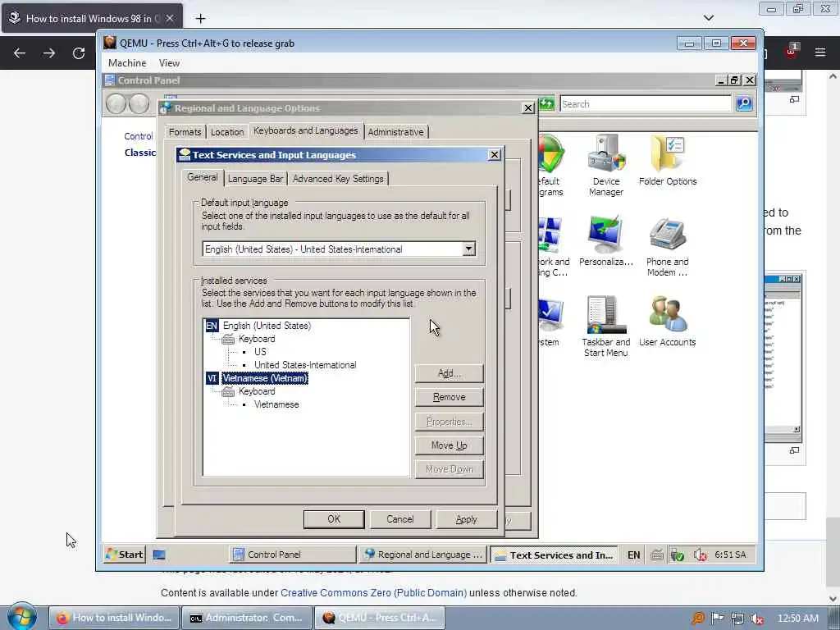Click the Control Panel search field
The image size is (840, 630).
click(x=646, y=103)
